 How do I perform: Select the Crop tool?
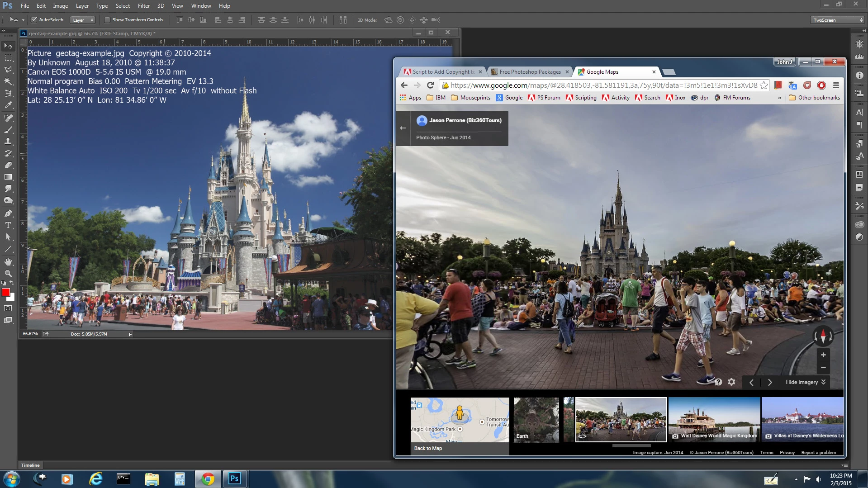[x=8, y=94]
